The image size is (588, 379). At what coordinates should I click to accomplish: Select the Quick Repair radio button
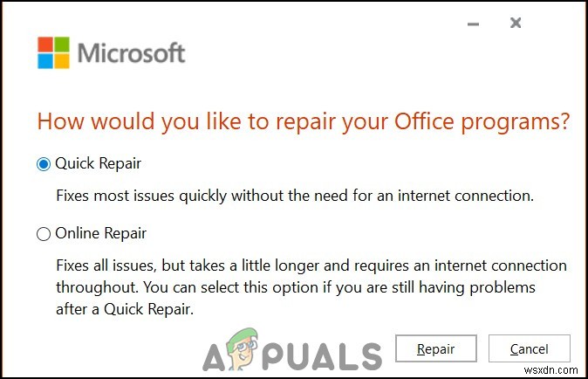44,163
